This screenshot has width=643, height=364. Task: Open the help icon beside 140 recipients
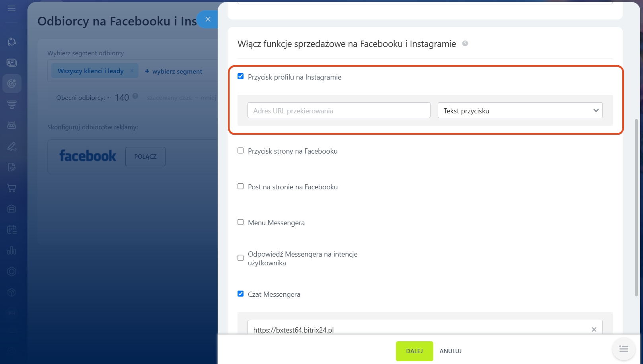tap(135, 96)
